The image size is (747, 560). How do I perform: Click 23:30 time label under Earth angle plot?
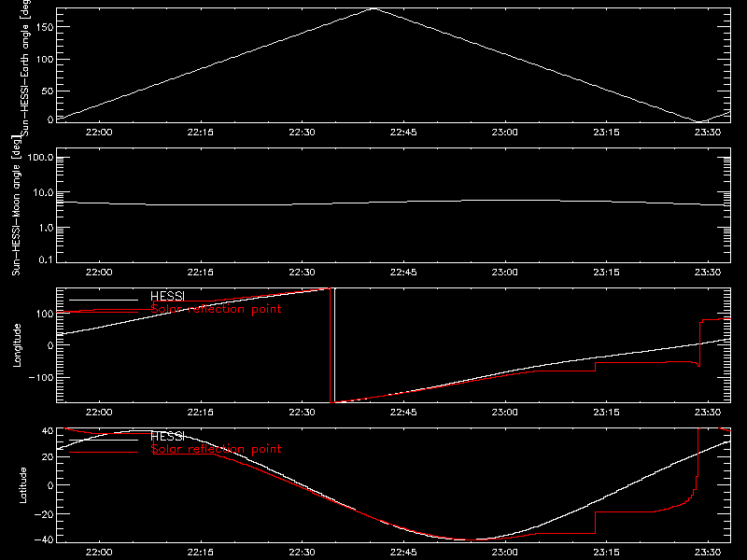[708, 133]
